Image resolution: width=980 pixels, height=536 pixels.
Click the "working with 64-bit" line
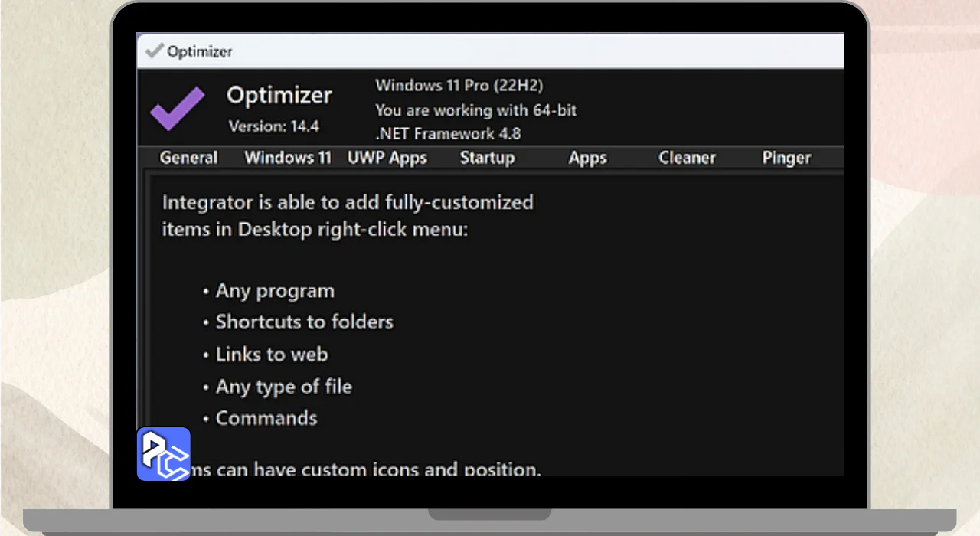475,109
